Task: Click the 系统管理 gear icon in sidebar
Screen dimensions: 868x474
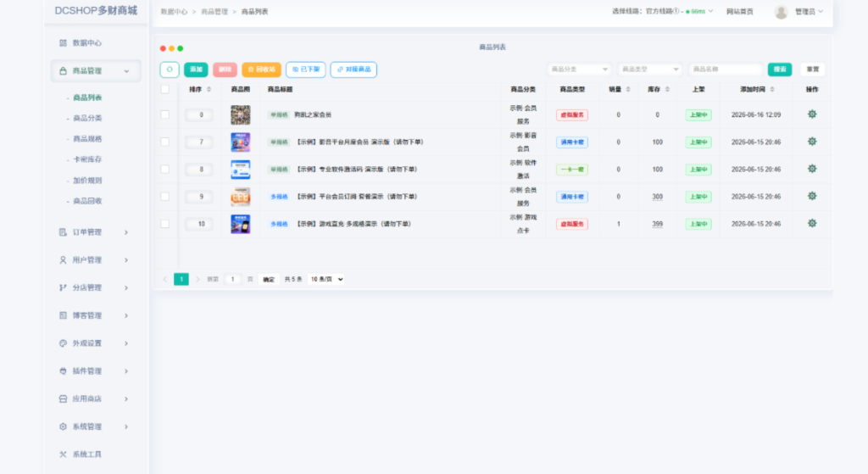Action: point(63,427)
